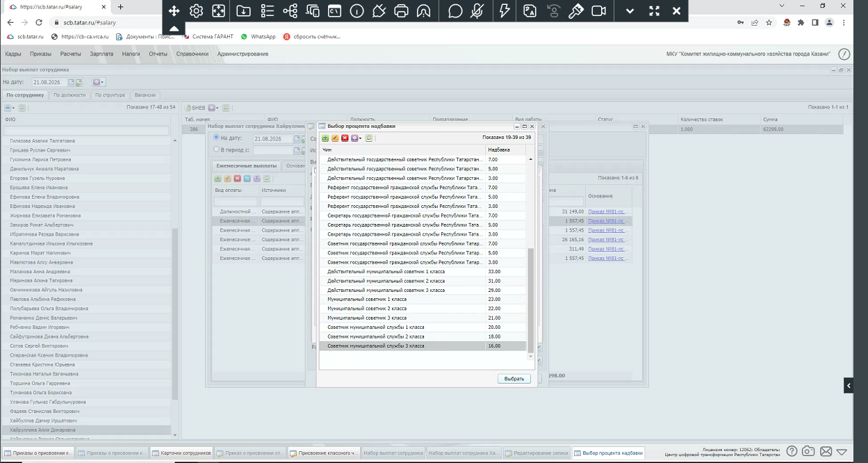Screen dimensions: 868x463
Task: Click the Выбрать button
Action: [514, 379]
